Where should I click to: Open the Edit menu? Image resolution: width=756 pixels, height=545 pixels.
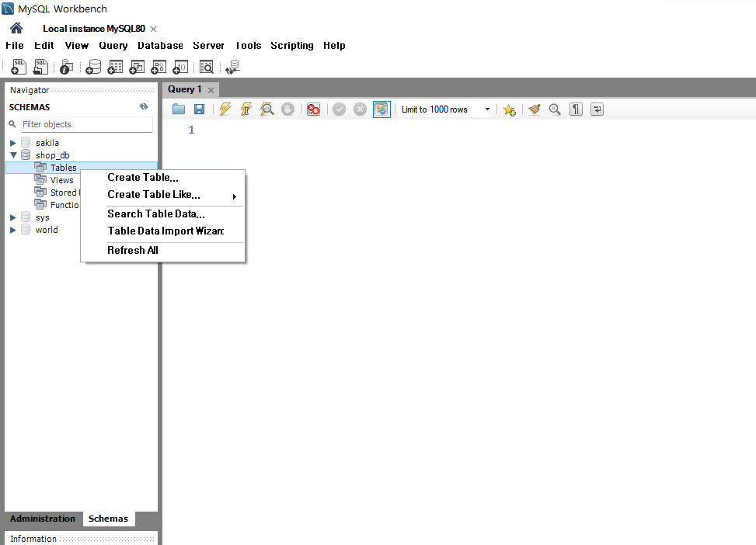pos(44,45)
